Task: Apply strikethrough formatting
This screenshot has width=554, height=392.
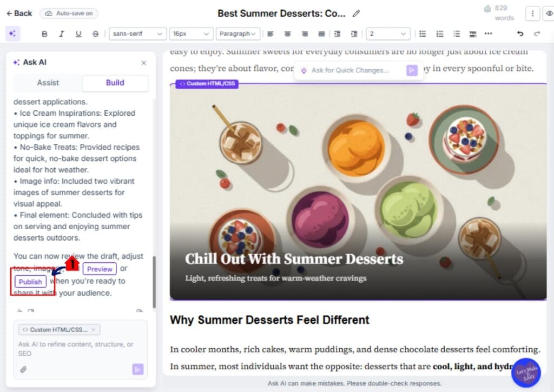Action: coord(96,34)
